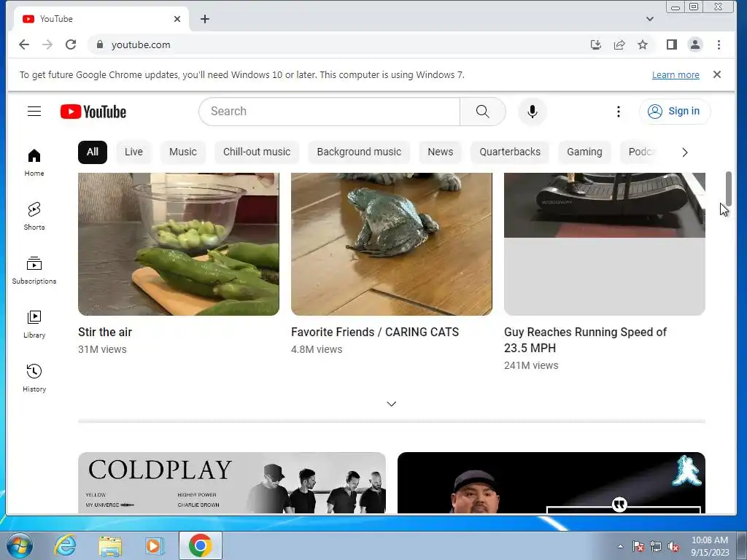Screen dimensions: 747x560
Task: Open the Coldplay video thumbnail
Action: (232, 483)
